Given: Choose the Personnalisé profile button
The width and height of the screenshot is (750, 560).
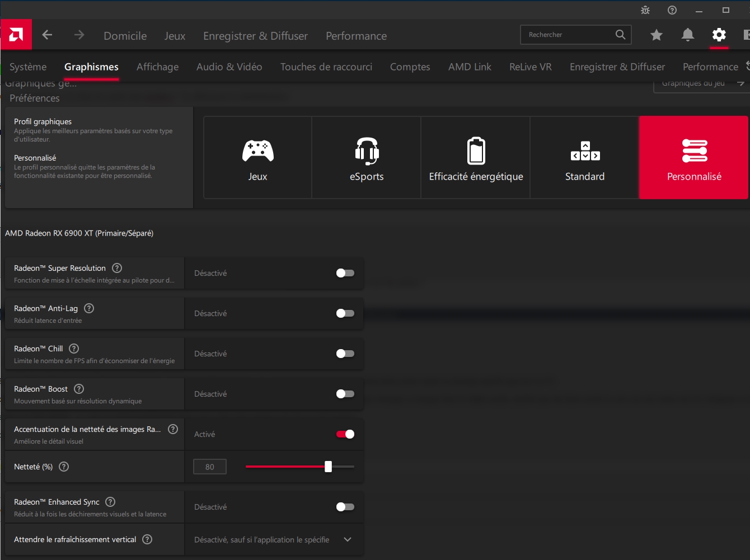Looking at the screenshot, I should [x=693, y=158].
